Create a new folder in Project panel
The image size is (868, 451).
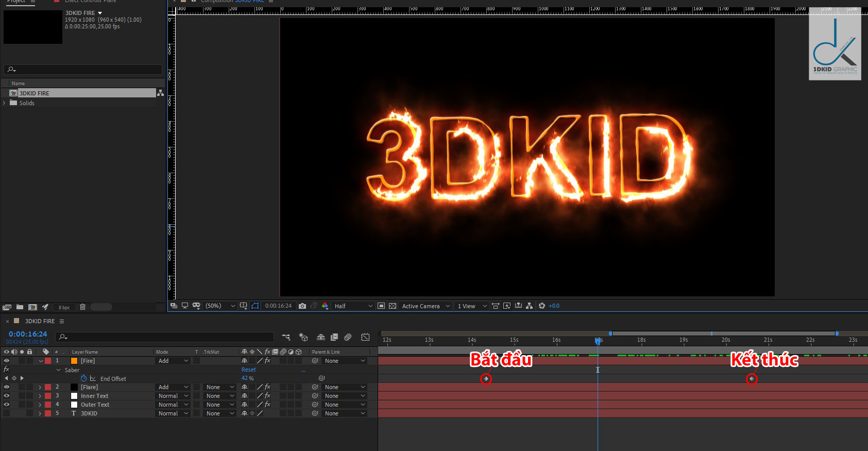[20, 307]
